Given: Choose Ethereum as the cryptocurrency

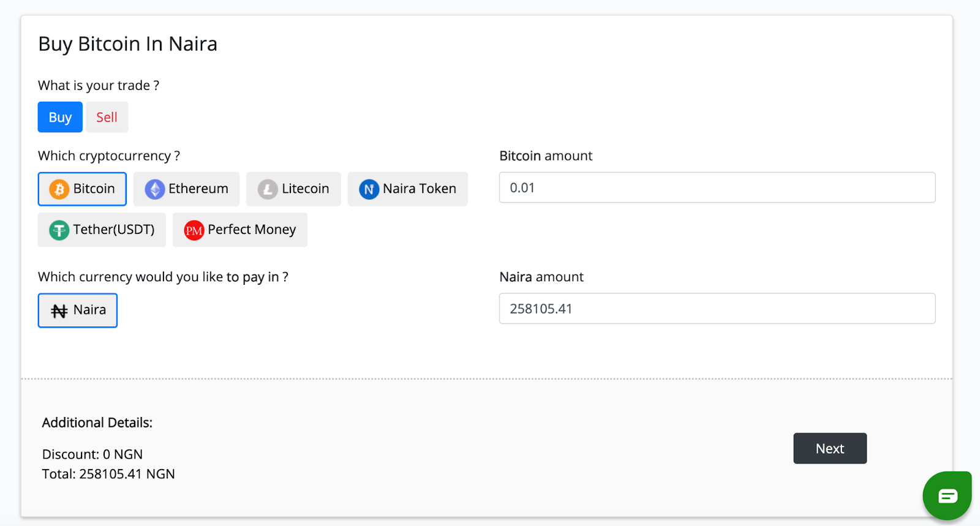Looking at the screenshot, I should point(186,189).
